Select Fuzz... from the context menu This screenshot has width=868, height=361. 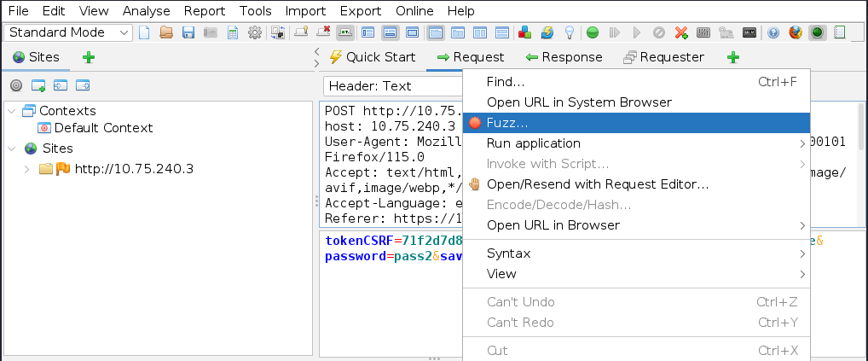click(507, 123)
